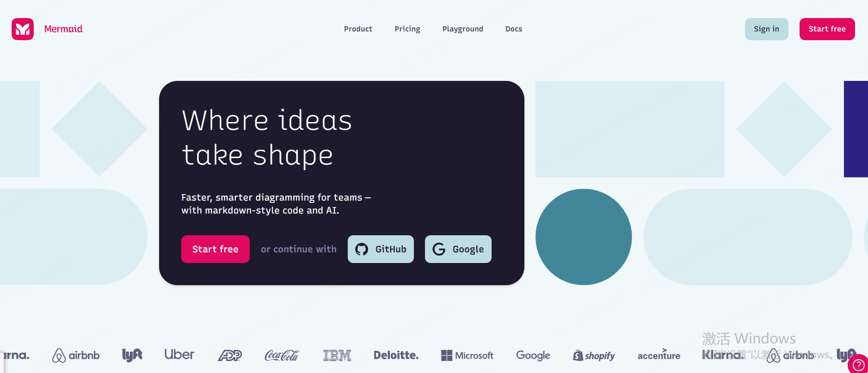
Task: Click Start free in hero card
Action: 215,249
